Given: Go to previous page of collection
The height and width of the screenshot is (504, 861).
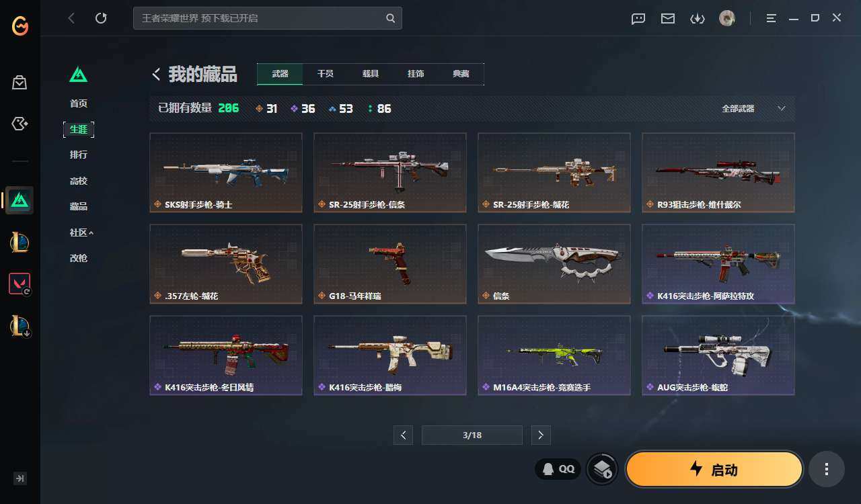Looking at the screenshot, I should [403, 435].
